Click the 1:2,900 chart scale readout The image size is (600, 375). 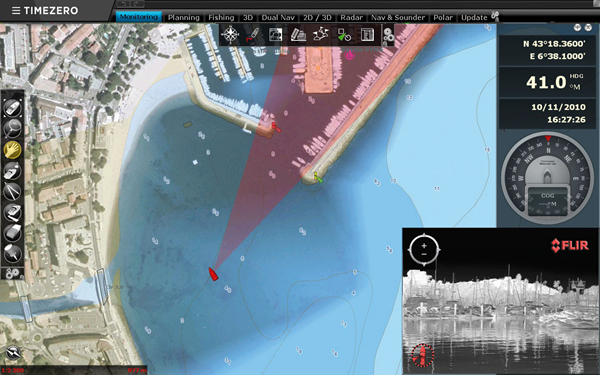(x=13, y=370)
